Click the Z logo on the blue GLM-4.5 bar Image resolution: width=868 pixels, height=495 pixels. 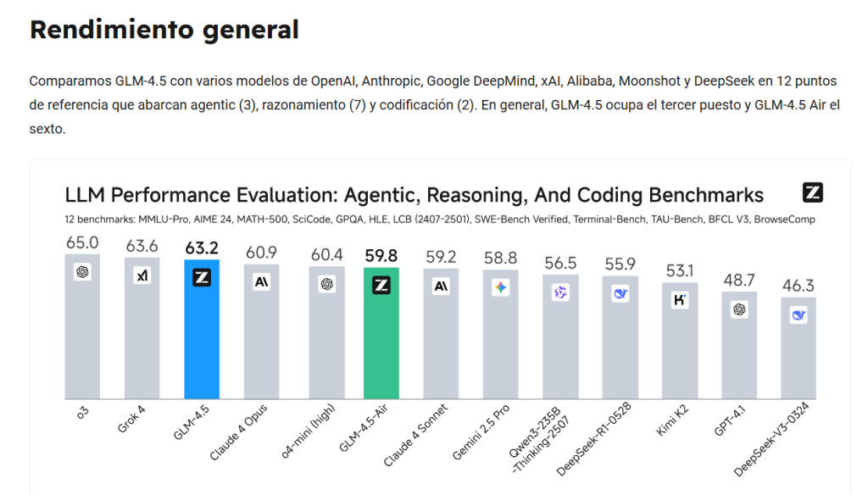tap(202, 277)
